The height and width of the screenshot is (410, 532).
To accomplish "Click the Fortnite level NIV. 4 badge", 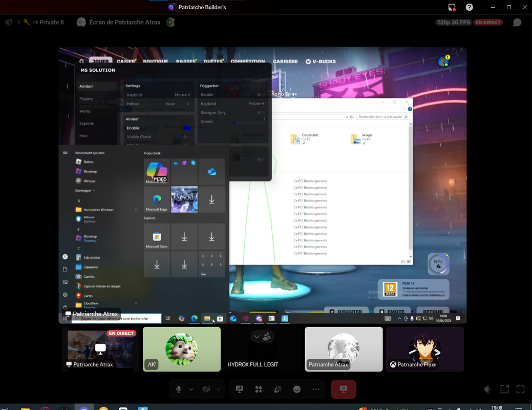I will (x=438, y=264).
